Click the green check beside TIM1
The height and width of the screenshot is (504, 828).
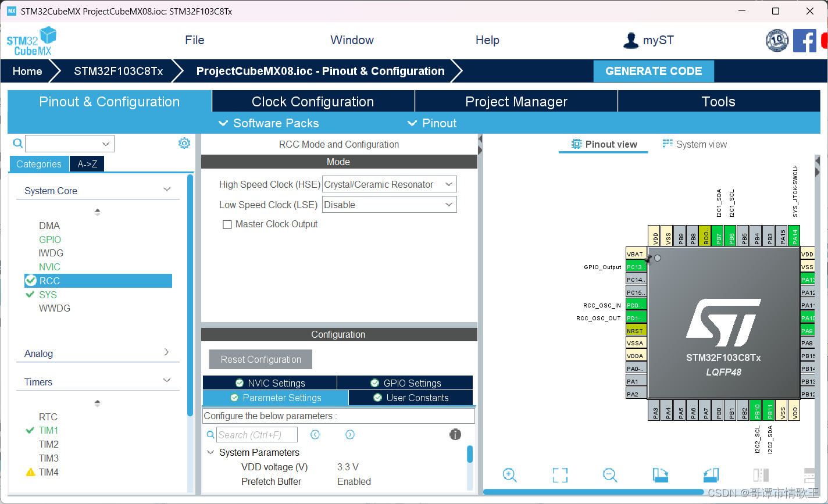pos(30,430)
